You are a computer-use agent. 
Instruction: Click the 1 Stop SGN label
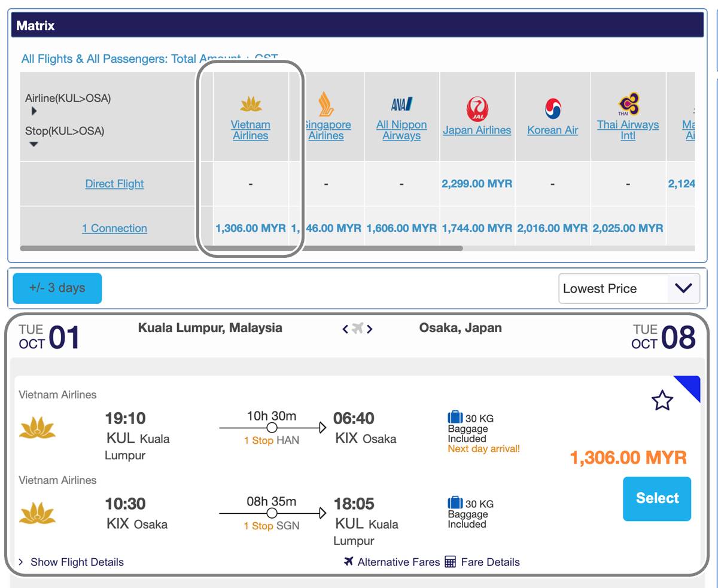(272, 526)
